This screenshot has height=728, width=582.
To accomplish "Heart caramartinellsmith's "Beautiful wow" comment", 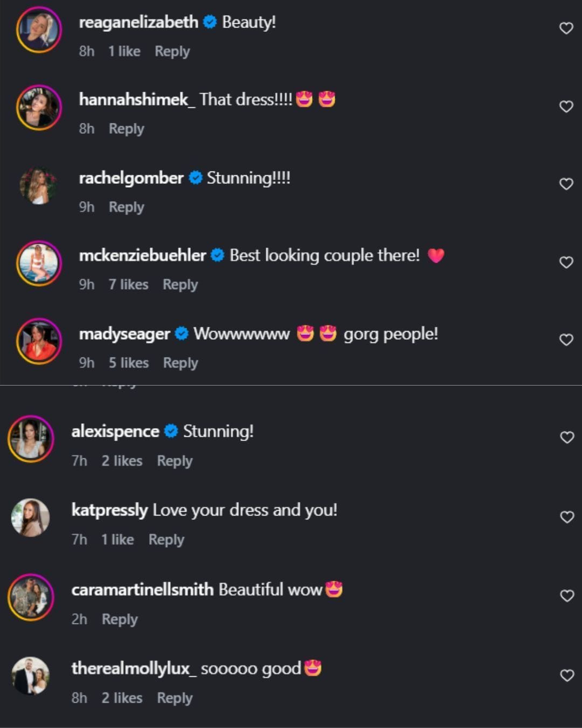I will click(x=567, y=595).
